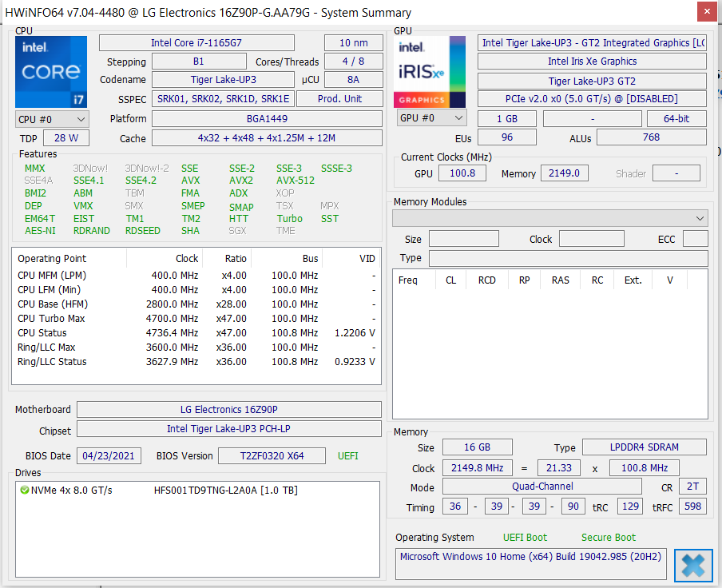Open the CPU #0 selector dropdown
This screenshot has height=588, width=722.
point(52,119)
